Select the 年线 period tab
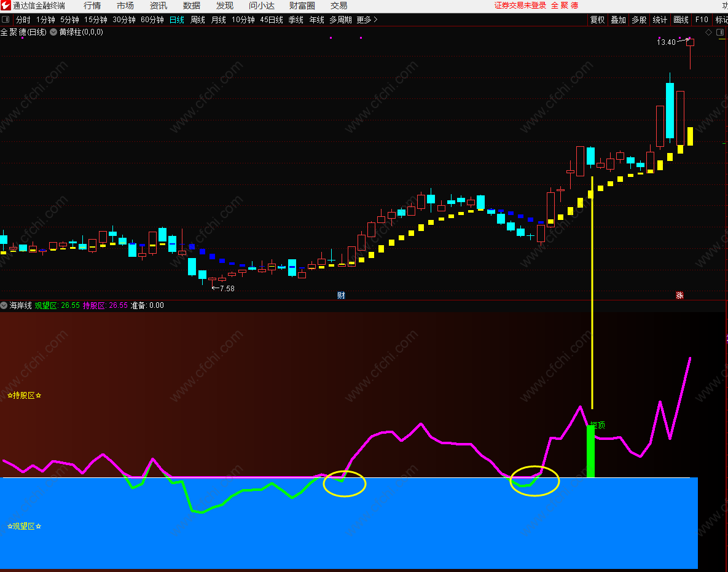Screen dimensions: 728x572 [316, 20]
